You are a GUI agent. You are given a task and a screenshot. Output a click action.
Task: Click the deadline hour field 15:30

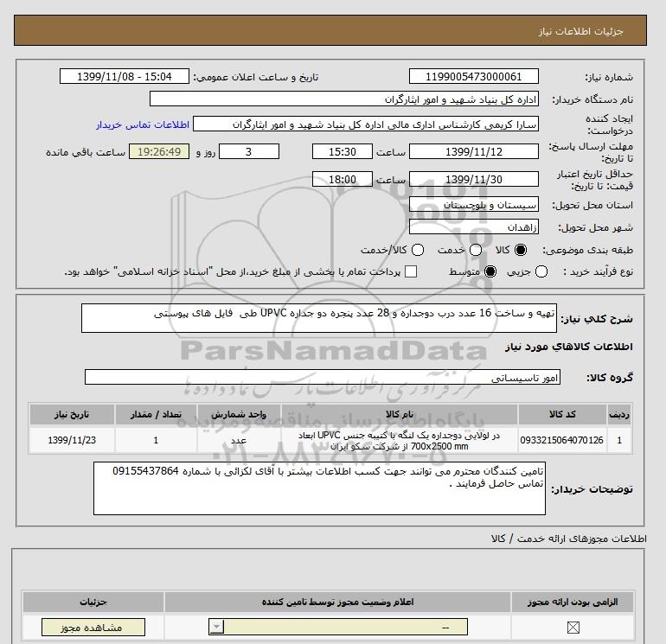tap(343, 151)
